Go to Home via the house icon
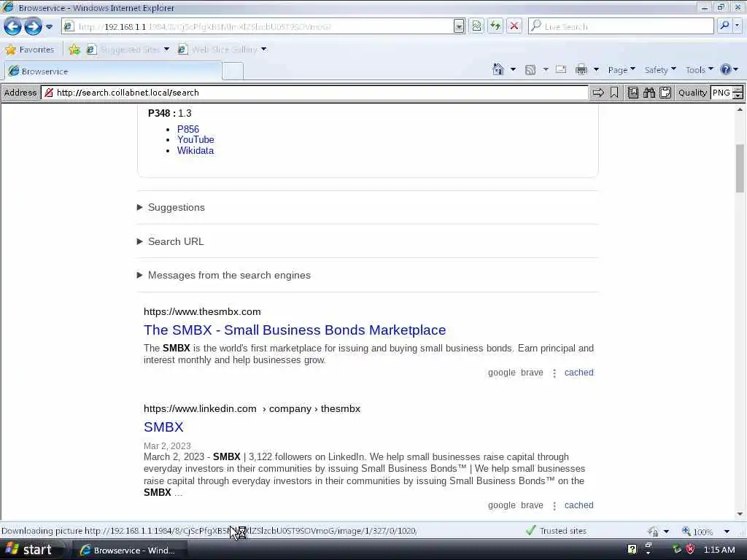This screenshot has height=560, width=747. pos(498,70)
